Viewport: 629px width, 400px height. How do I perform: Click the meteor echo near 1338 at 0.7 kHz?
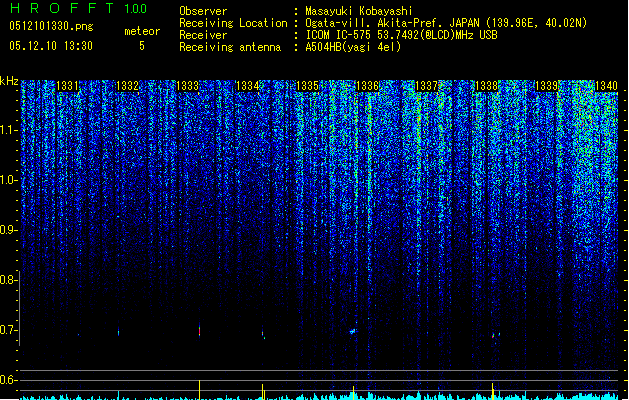click(494, 335)
